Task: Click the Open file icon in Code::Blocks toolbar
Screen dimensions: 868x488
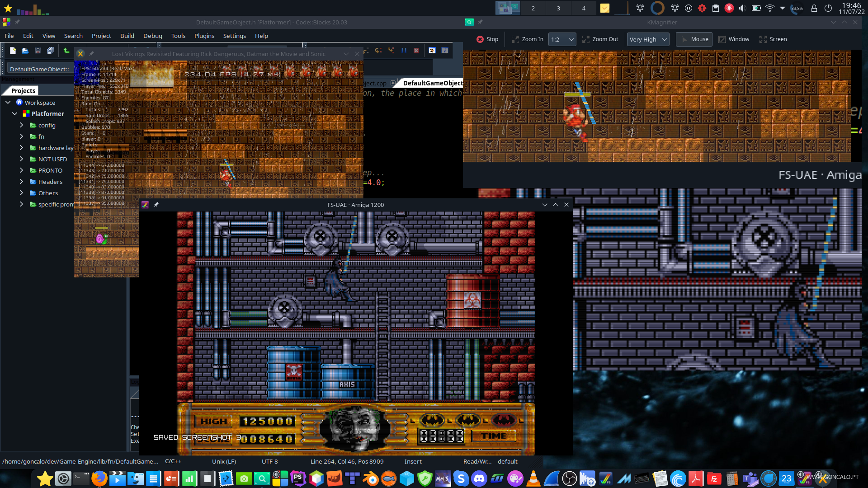Action: coord(25,51)
